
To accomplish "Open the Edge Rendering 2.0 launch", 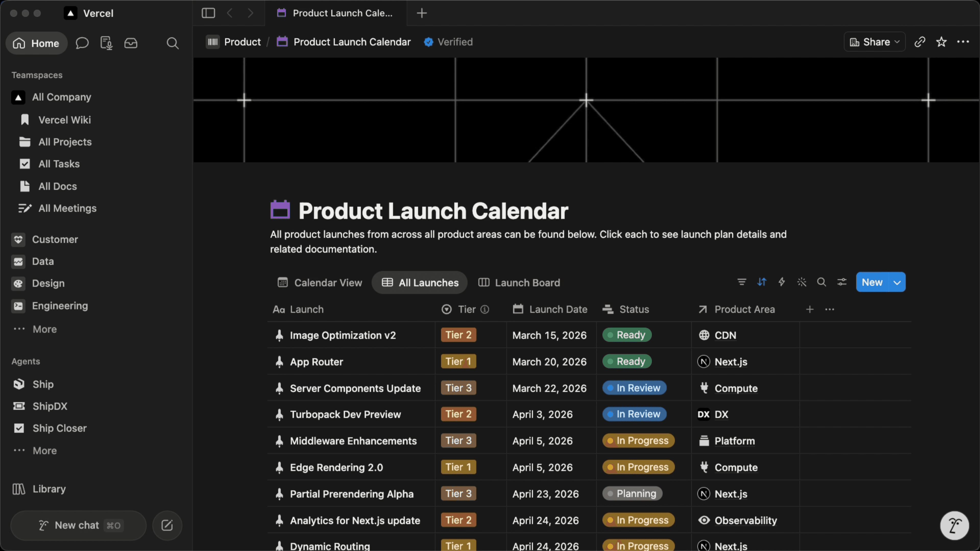I will pyautogui.click(x=336, y=467).
